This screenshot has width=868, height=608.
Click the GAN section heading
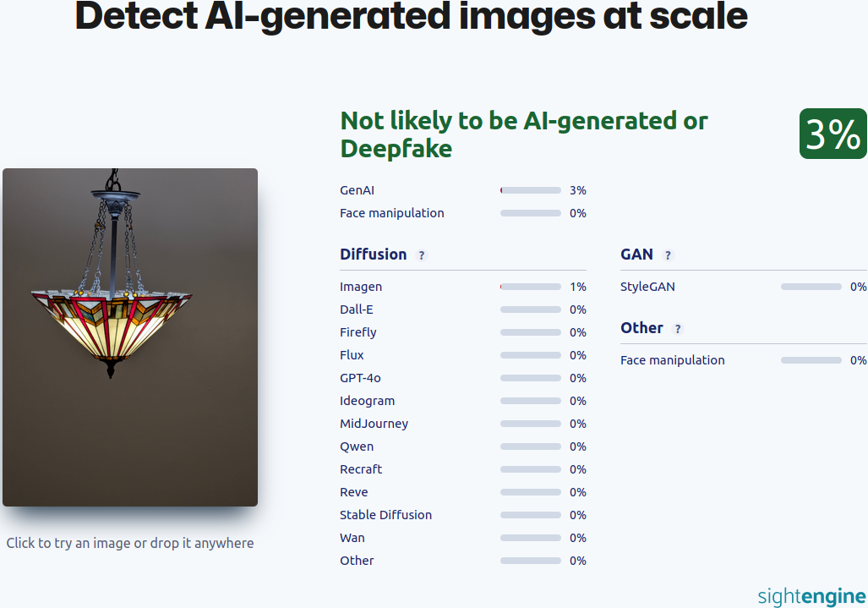(x=636, y=255)
